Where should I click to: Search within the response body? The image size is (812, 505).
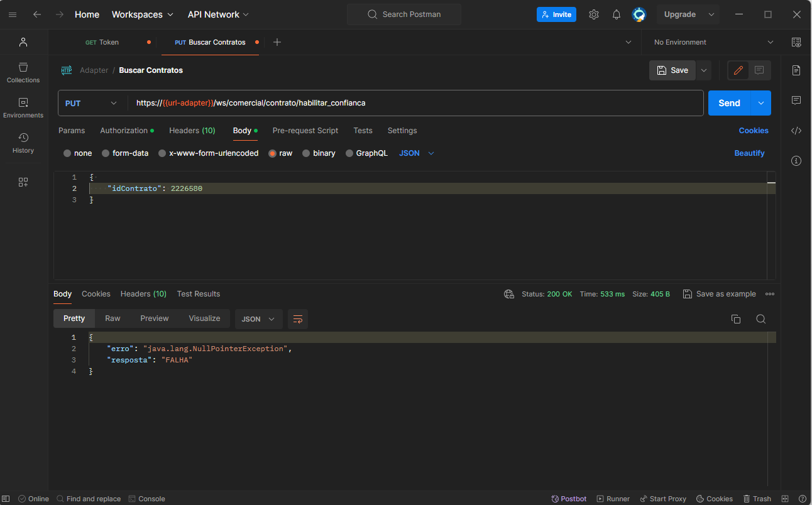pos(761,319)
